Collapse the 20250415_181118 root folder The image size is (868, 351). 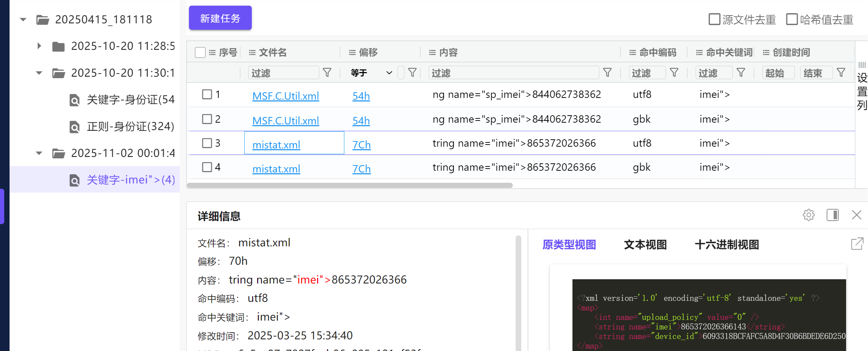(x=23, y=19)
